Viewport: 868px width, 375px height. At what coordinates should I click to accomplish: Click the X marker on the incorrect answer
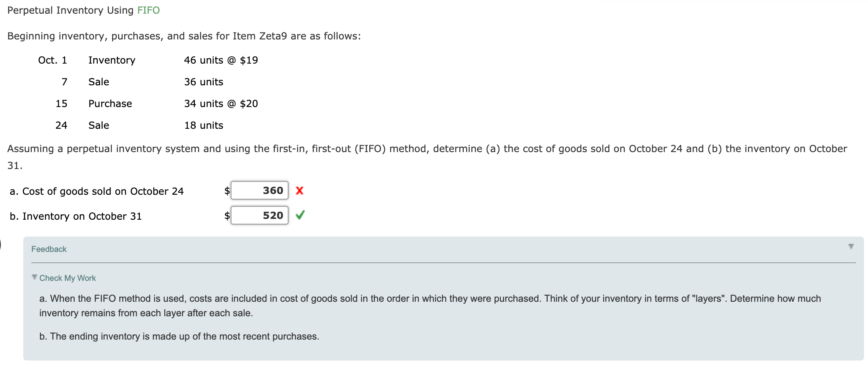point(300,191)
